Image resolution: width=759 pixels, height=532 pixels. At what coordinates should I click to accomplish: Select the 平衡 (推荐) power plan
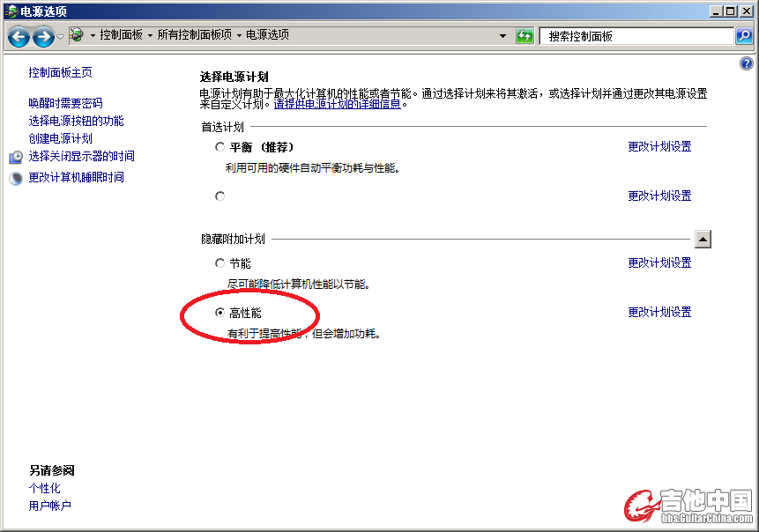[220, 147]
